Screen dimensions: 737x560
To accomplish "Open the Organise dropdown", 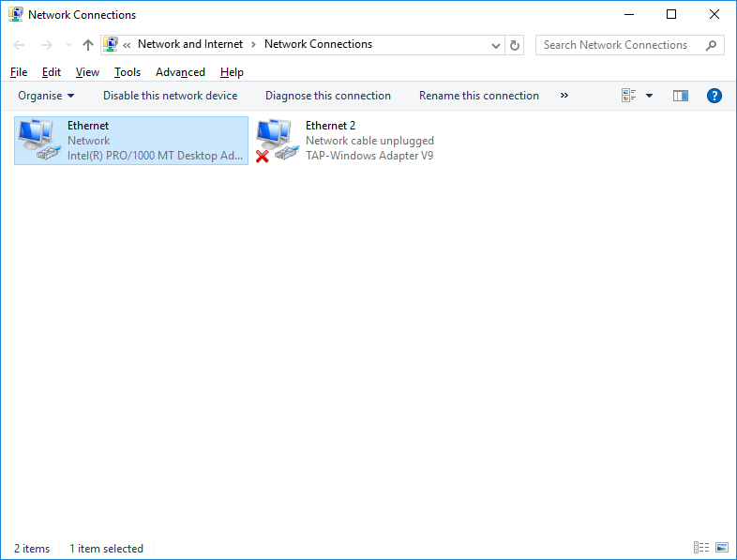I will tap(46, 96).
